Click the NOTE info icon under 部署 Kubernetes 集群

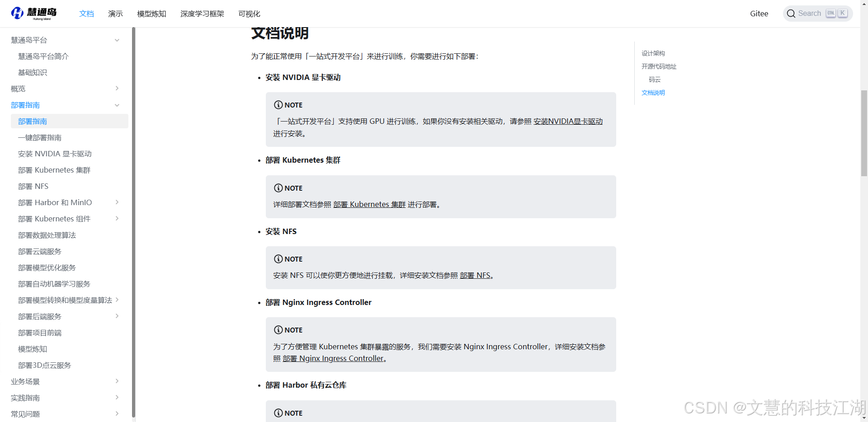pos(278,188)
